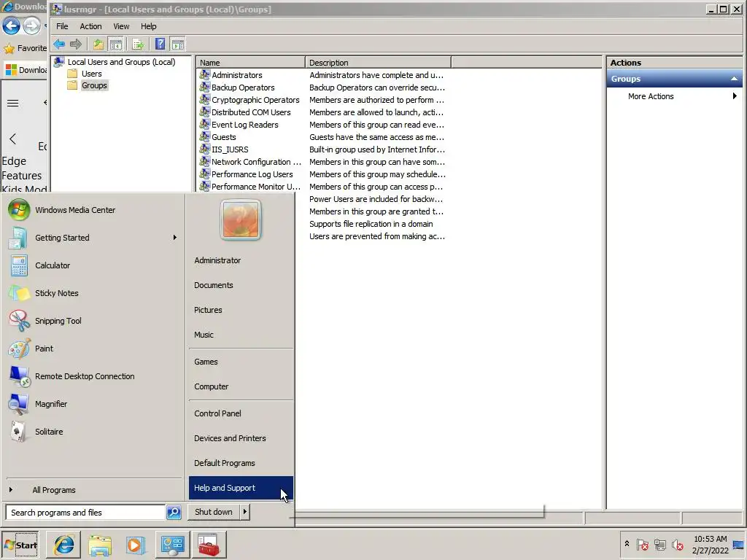747x560 pixels.
Task: Click the red toolbox taskbar icon
Action: pyautogui.click(x=209, y=545)
